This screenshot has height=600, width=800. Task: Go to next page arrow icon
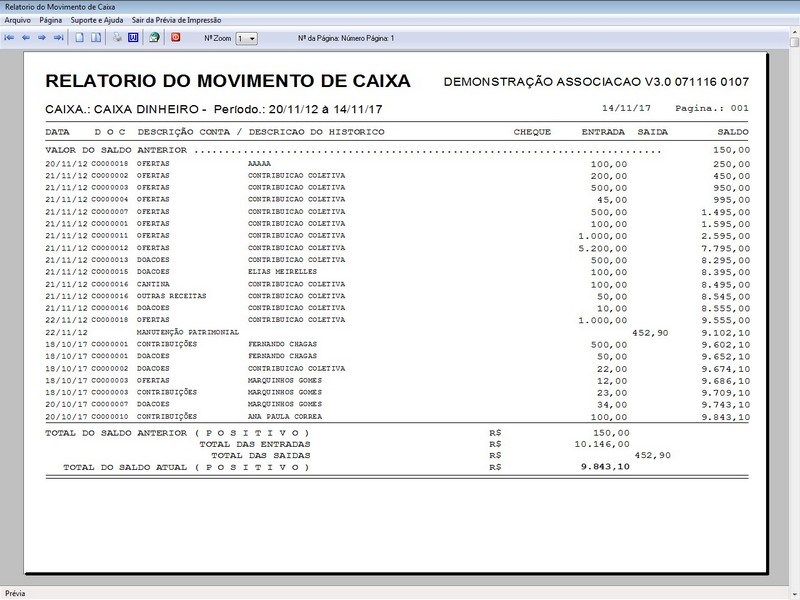point(42,38)
